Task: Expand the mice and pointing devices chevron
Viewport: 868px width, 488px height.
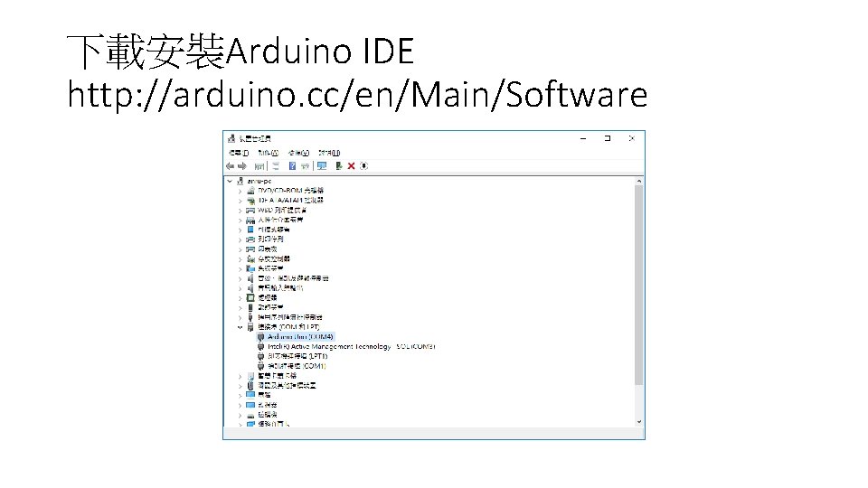Action: click(x=241, y=386)
